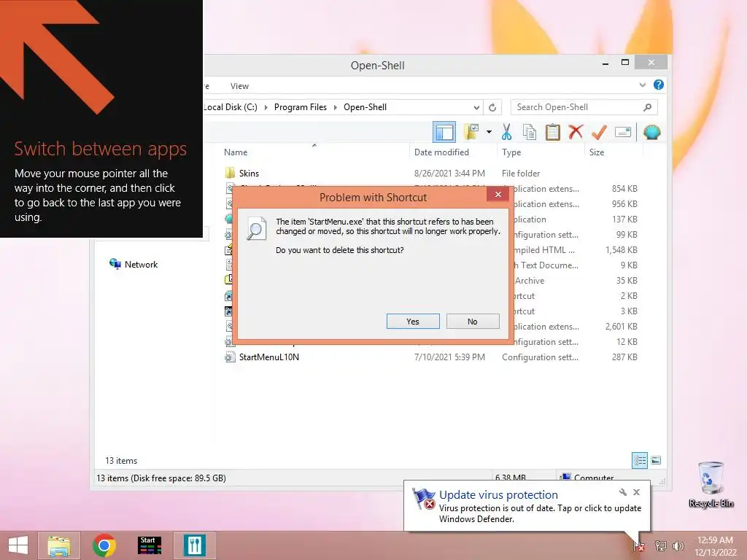
Task: Sort by the Name column header
Action: tap(236, 152)
